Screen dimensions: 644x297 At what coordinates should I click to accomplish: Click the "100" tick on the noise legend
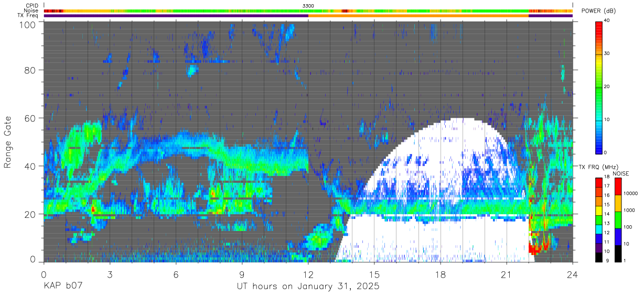(x=628, y=227)
